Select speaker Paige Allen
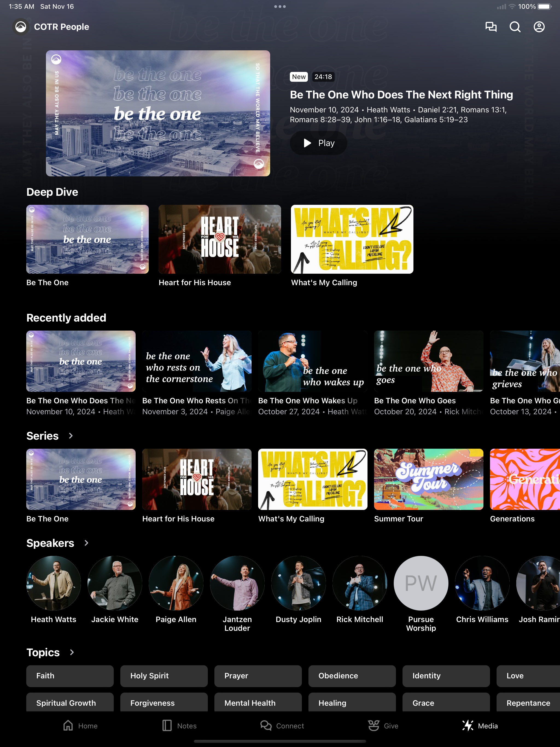Screen dimensions: 560x747 pyautogui.click(x=176, y=583)
